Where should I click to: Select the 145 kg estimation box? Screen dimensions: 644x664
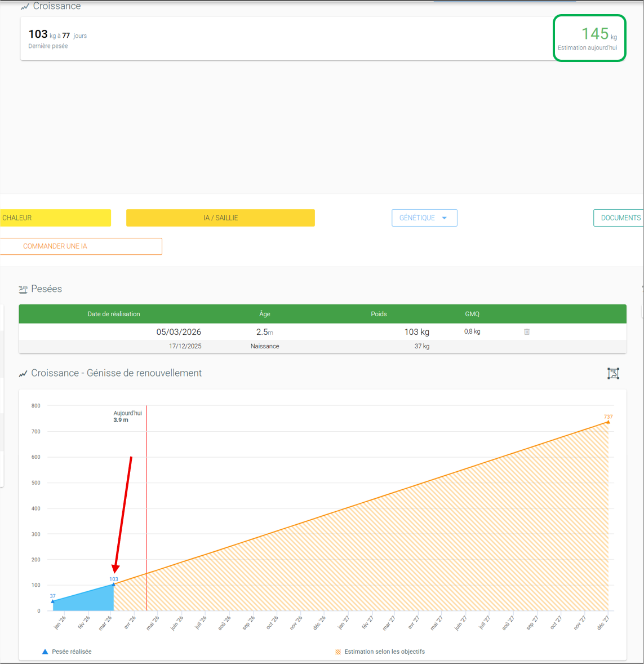click(589, 38)
